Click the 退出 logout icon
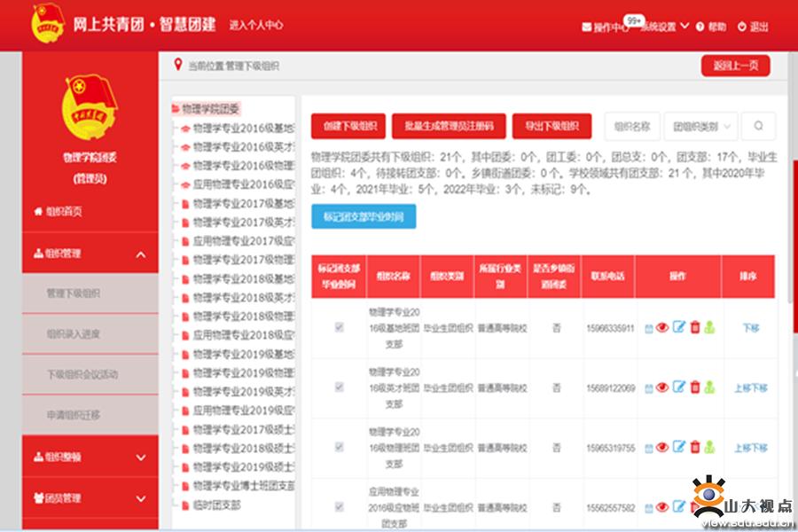Image resolution: width=798 pixels, height=532 pixels. click(742, 27)
